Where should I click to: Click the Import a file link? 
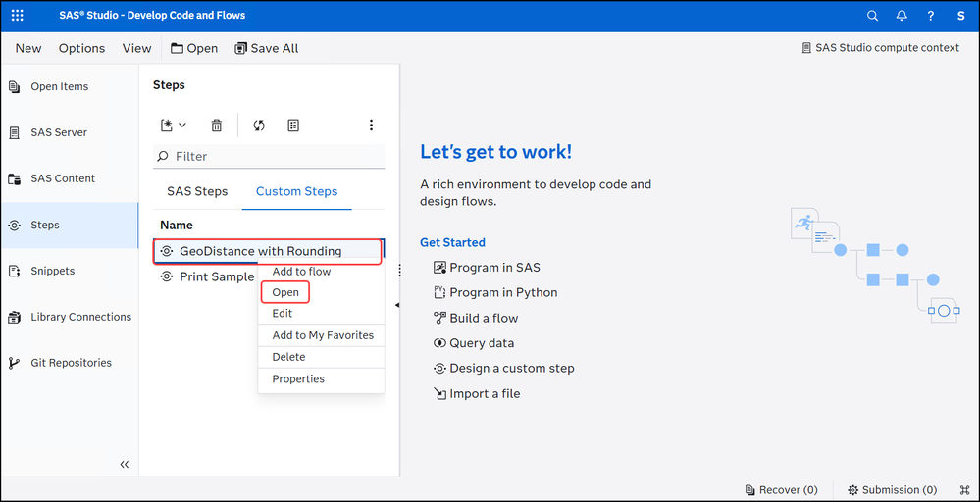[x=477, y=394]
